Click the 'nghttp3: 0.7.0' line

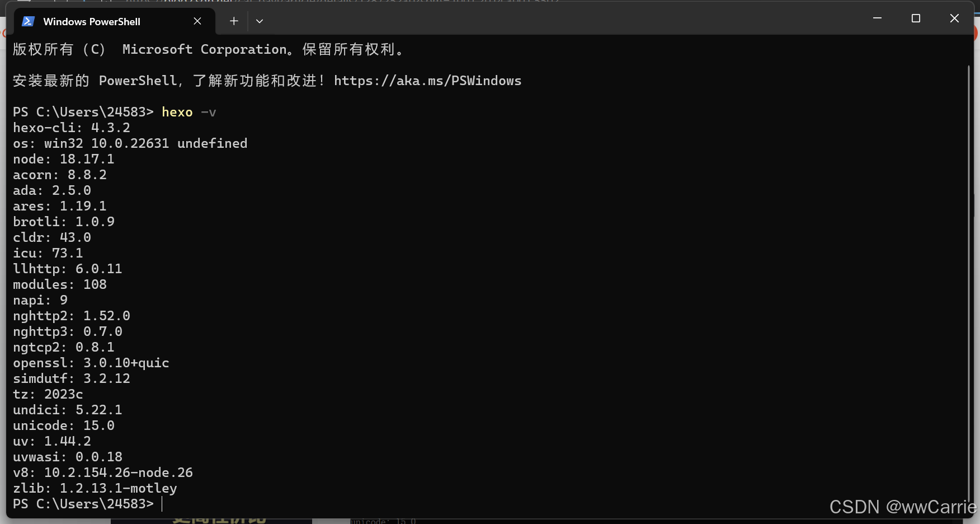[x=68, y=332]
